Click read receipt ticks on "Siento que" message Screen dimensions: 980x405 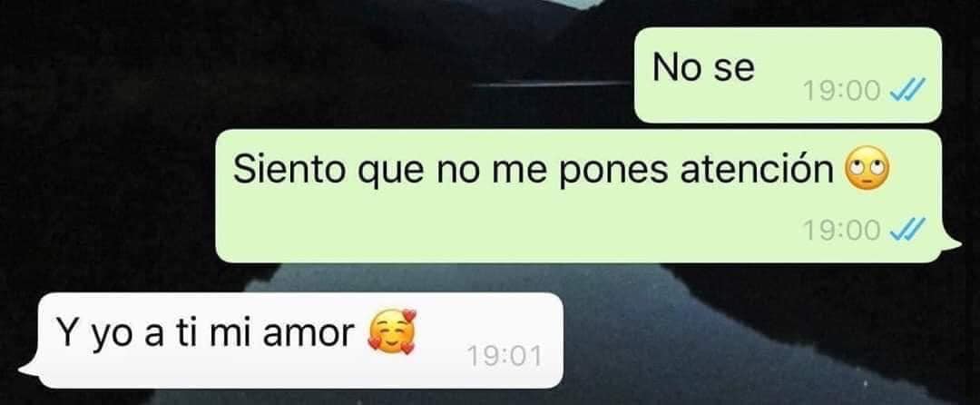point(906,232)
